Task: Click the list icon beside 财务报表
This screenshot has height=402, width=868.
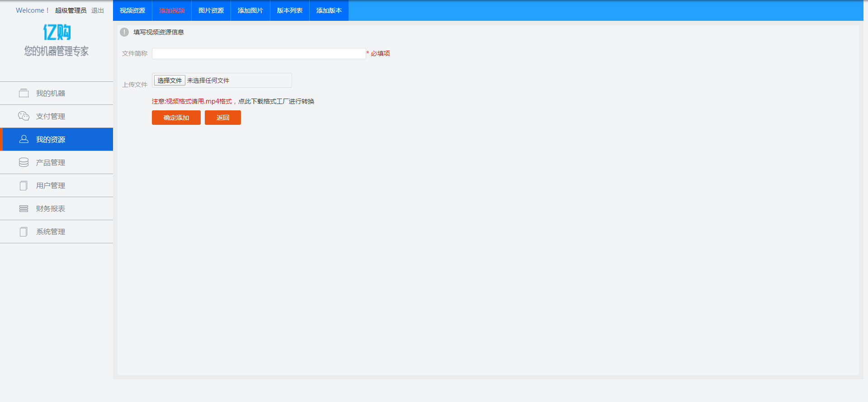Action: pos(24,208)
